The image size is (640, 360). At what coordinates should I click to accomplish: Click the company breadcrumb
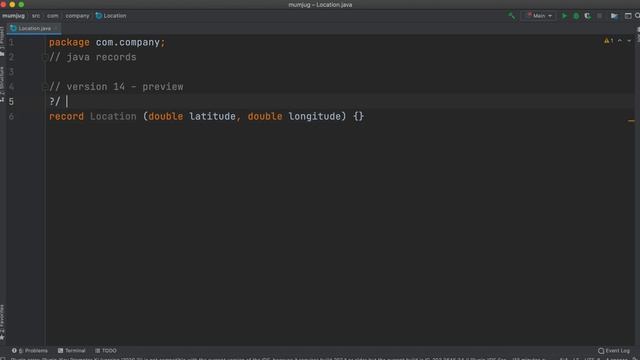(77, 16)
